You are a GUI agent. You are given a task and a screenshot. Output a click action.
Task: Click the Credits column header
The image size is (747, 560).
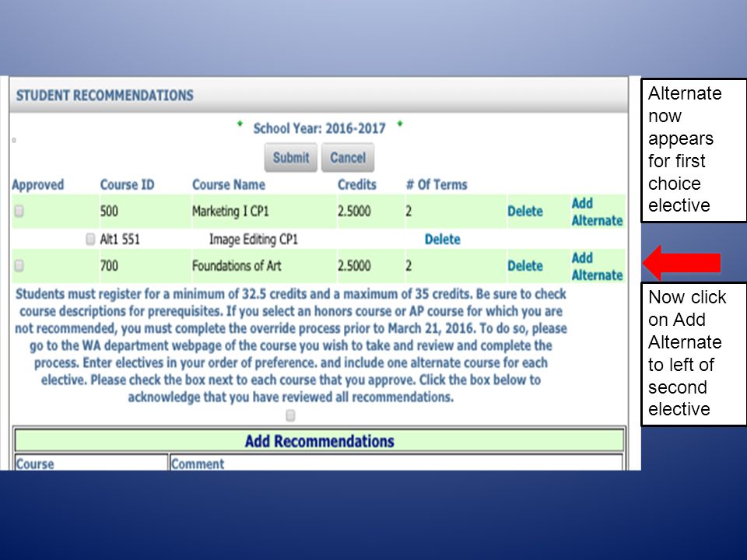tap(357, 185)
